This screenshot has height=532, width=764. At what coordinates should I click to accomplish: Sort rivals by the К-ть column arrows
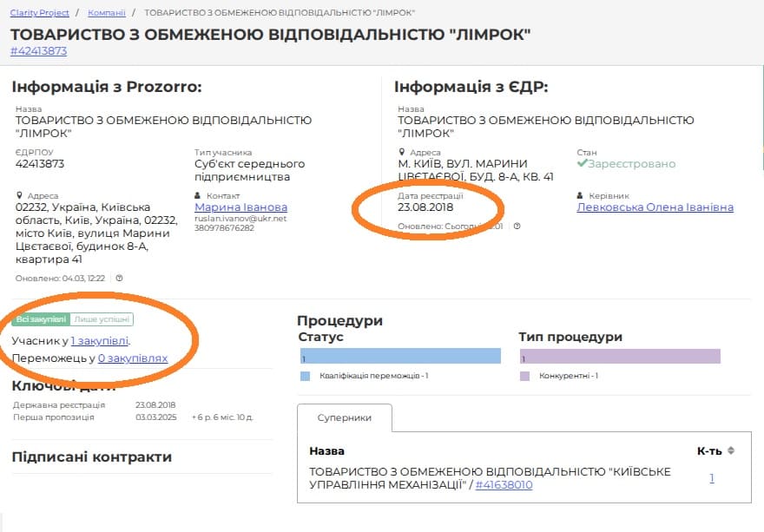[730, 450]
